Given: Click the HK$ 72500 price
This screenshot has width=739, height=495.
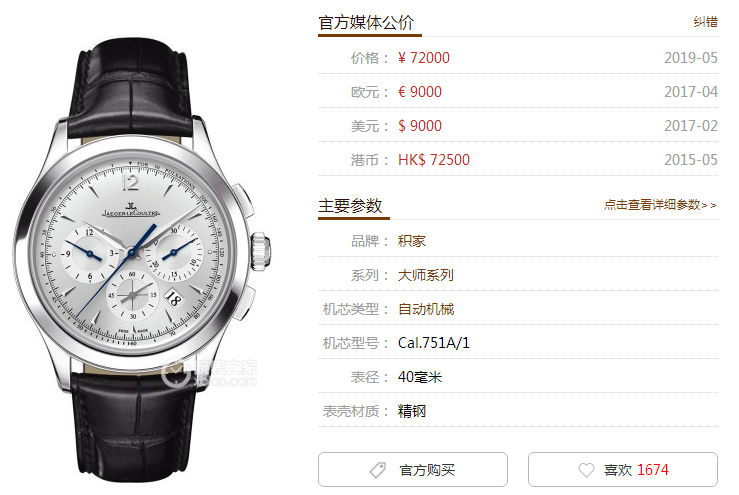Looking at the screenshot, I should click(x=434, y=159).
